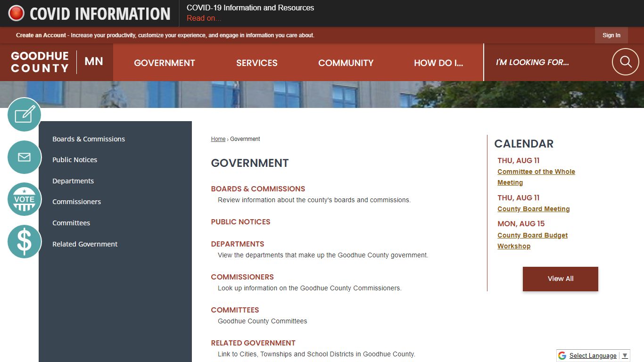This screenshot has height=362, width=644.
Task: Select Related Government in the sidebar
Action: 85,244
